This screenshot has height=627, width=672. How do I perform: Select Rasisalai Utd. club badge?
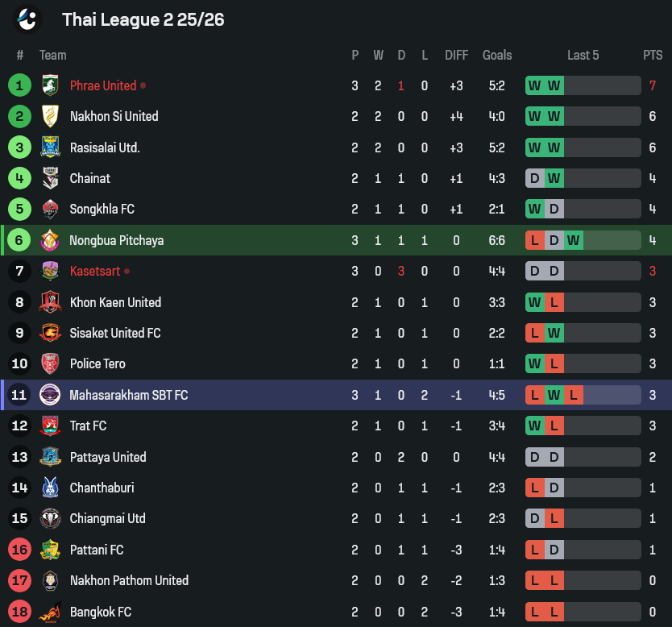coord(50,147)
